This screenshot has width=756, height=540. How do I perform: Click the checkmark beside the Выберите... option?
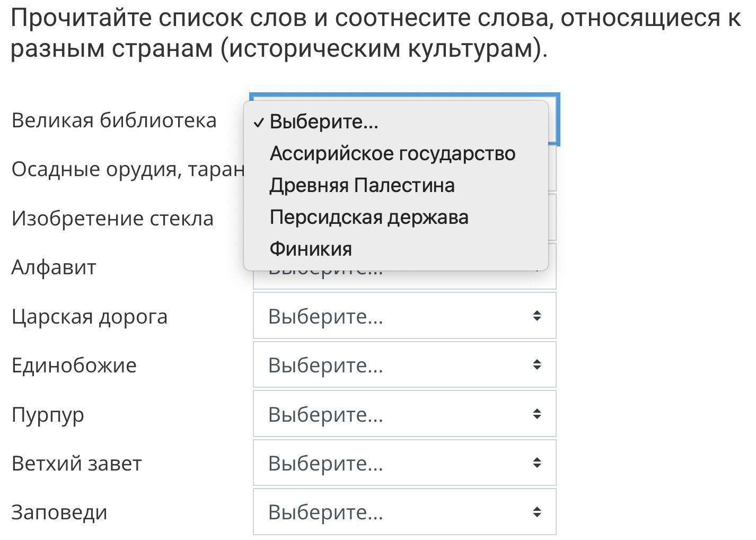(259, 122)
